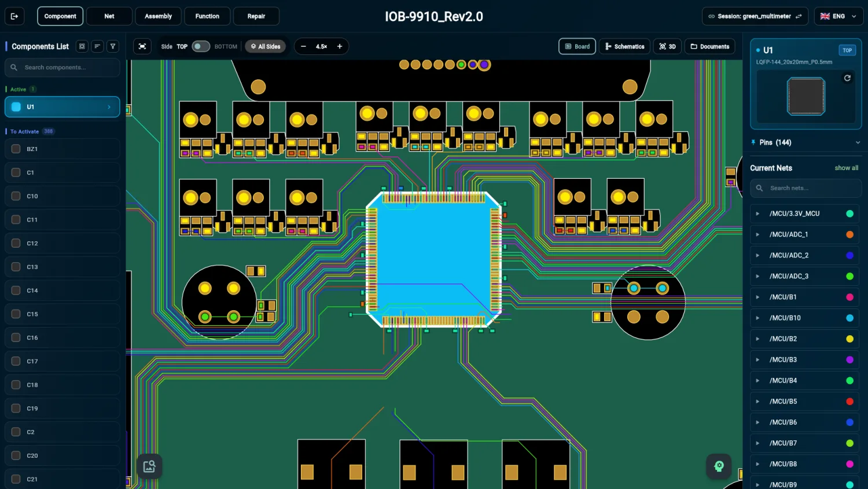
Task: Click the search icon in components search
Action: pos(14,68)
